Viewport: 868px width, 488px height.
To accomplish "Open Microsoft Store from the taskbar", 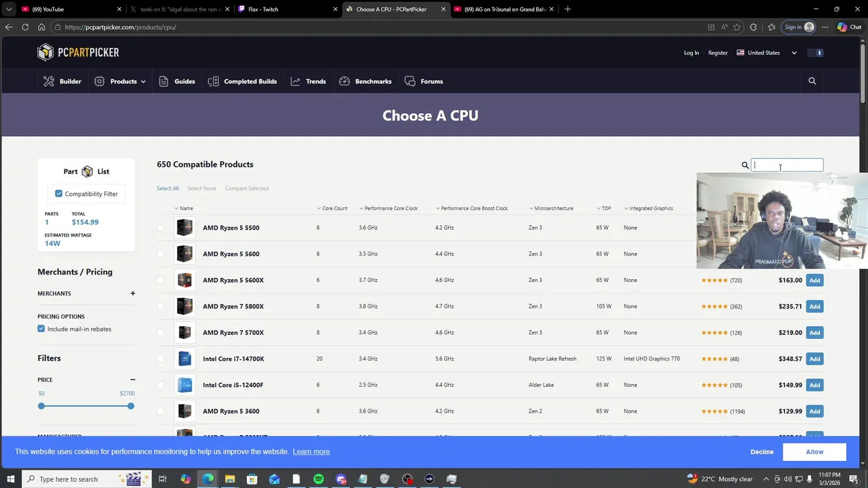I will pyautogui.click(x=252, y=479).
